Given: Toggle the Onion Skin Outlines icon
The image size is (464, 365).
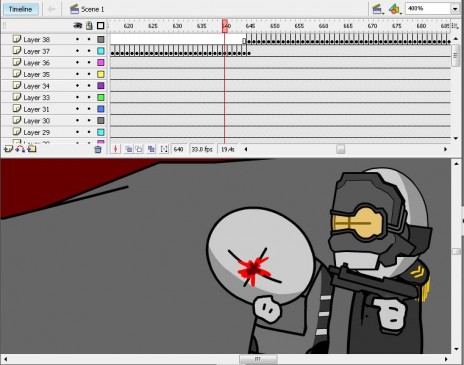Looking at the screenshot, I should coord(138,149).
